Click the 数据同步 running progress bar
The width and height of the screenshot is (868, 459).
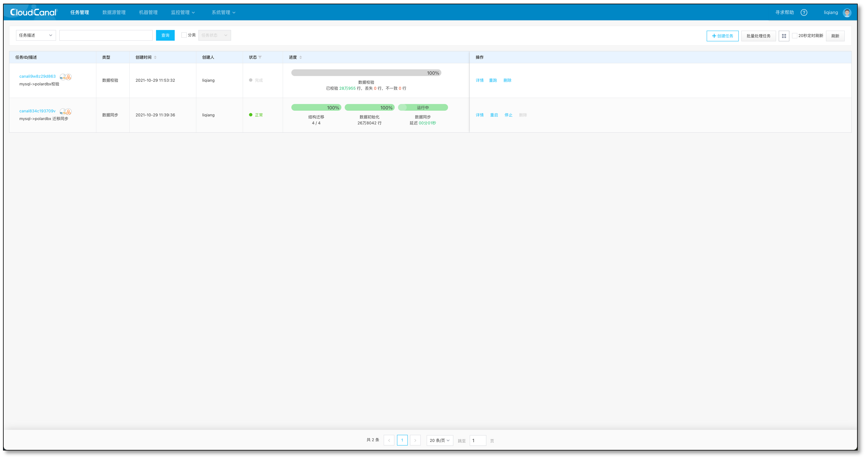click(x=422, y=108)
